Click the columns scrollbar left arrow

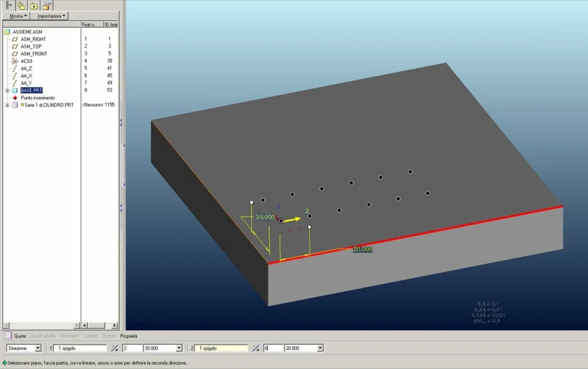tap(85, 325)
